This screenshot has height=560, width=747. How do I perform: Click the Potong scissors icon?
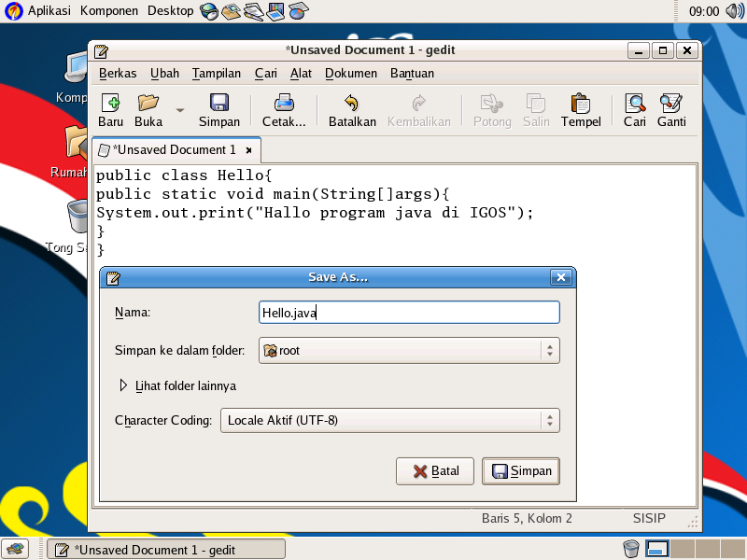pos(492,103)
